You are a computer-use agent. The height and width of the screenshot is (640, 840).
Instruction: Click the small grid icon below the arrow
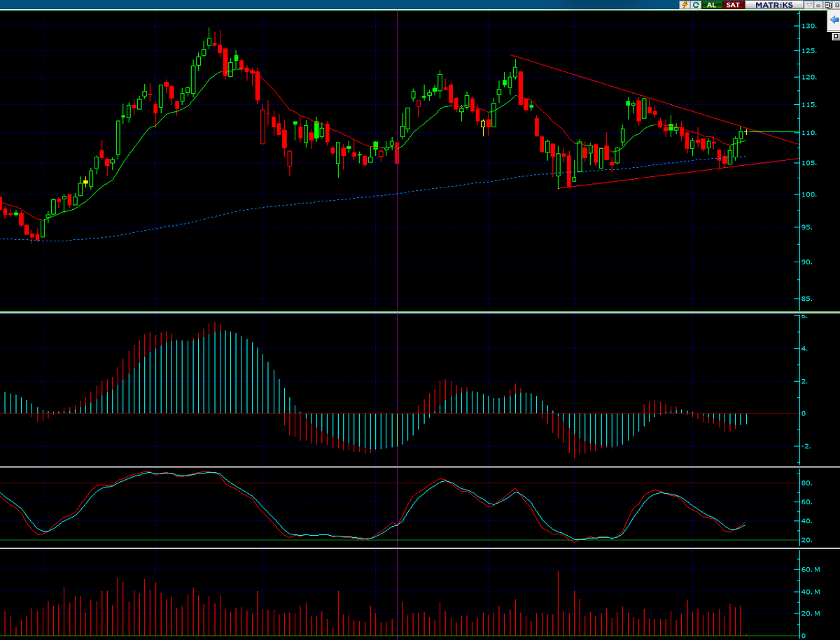click(835, 36)
